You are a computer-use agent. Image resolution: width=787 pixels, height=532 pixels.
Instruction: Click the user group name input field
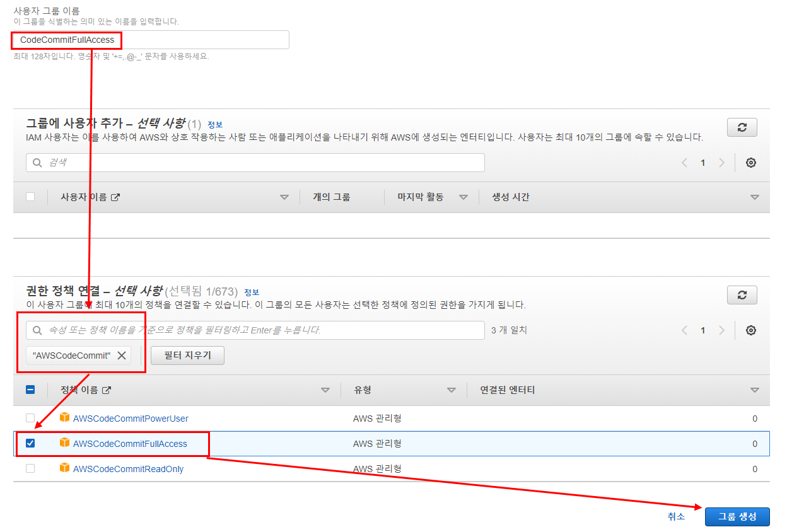(x=151, y=40)
